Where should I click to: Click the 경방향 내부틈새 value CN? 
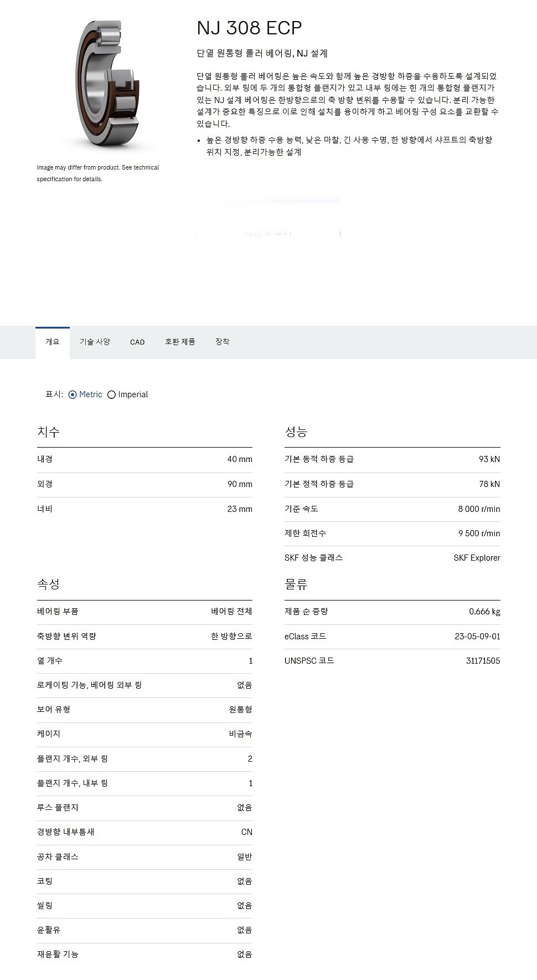click(247, 832)
